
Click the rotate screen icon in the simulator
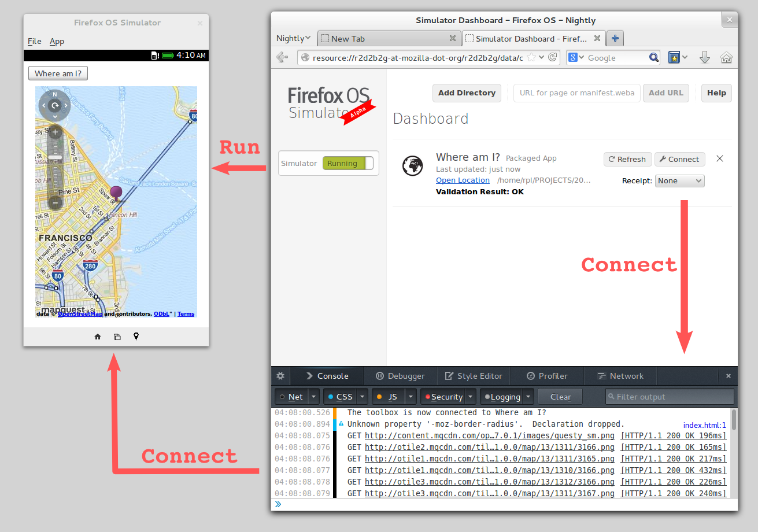117,337
